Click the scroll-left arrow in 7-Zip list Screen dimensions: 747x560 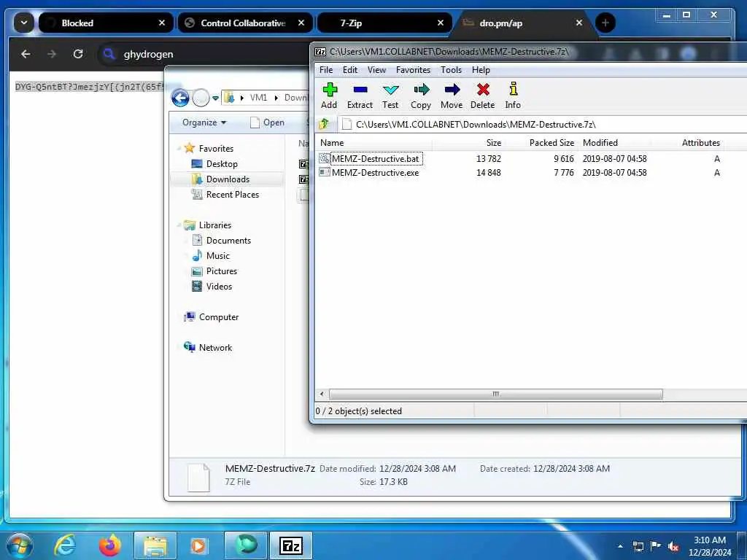pos(322,394)
